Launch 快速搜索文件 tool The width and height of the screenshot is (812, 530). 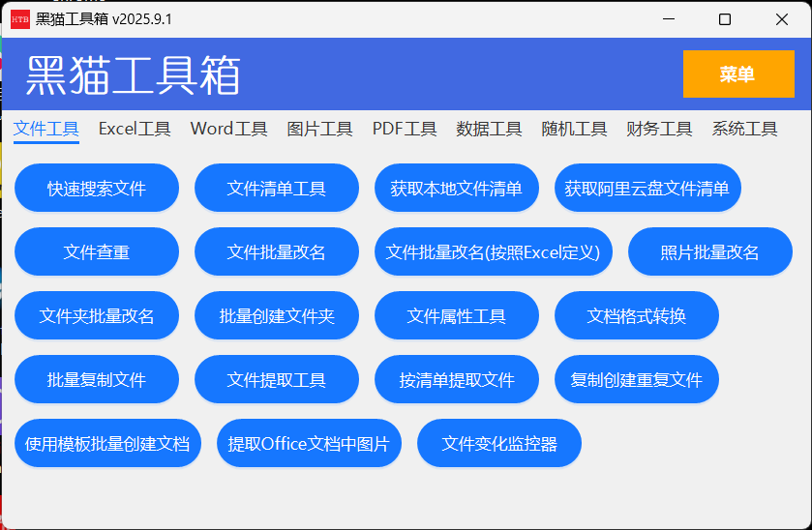[97, 189]
